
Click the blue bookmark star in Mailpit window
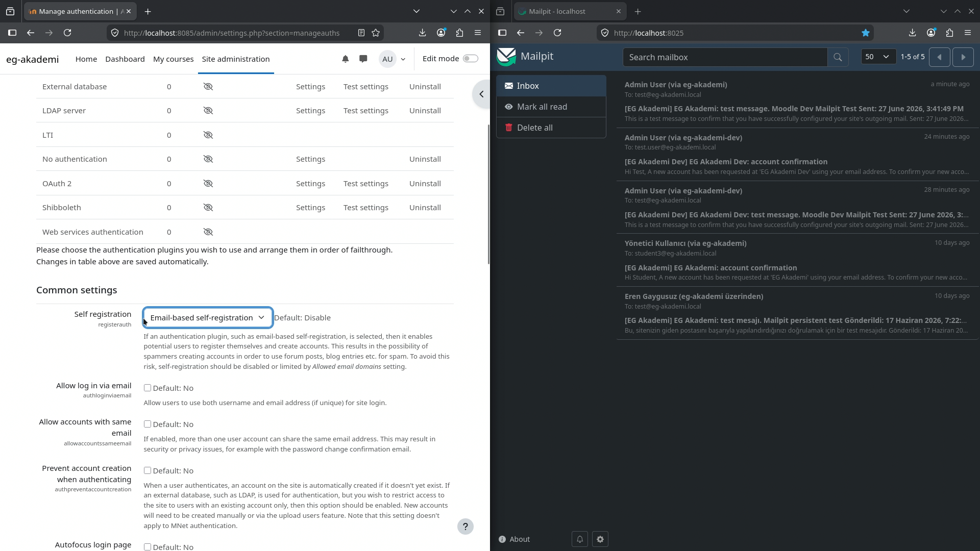tap(866, 33)
